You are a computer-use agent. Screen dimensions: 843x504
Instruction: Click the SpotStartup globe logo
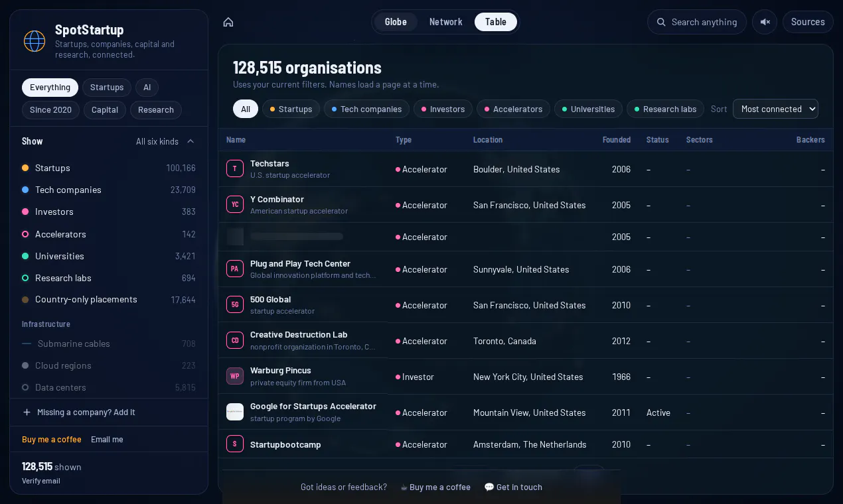tap(35, 41)
